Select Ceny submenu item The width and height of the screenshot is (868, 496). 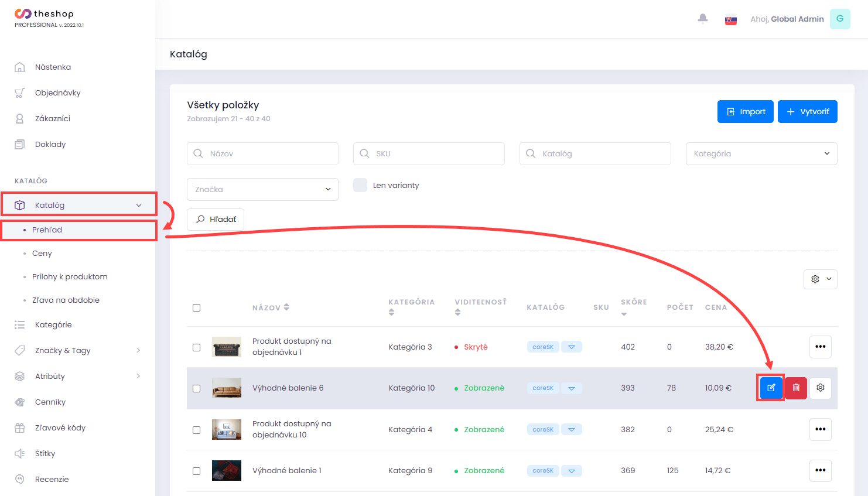[42, 253]
